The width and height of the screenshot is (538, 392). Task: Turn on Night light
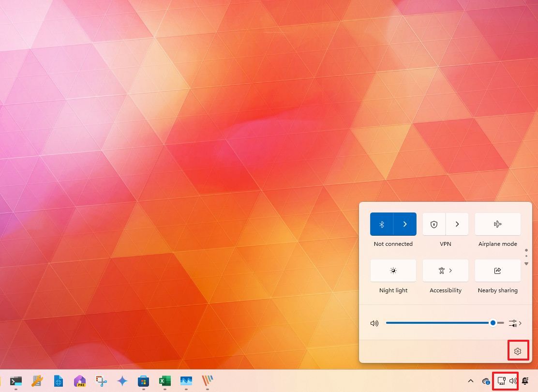pos(393,271)
